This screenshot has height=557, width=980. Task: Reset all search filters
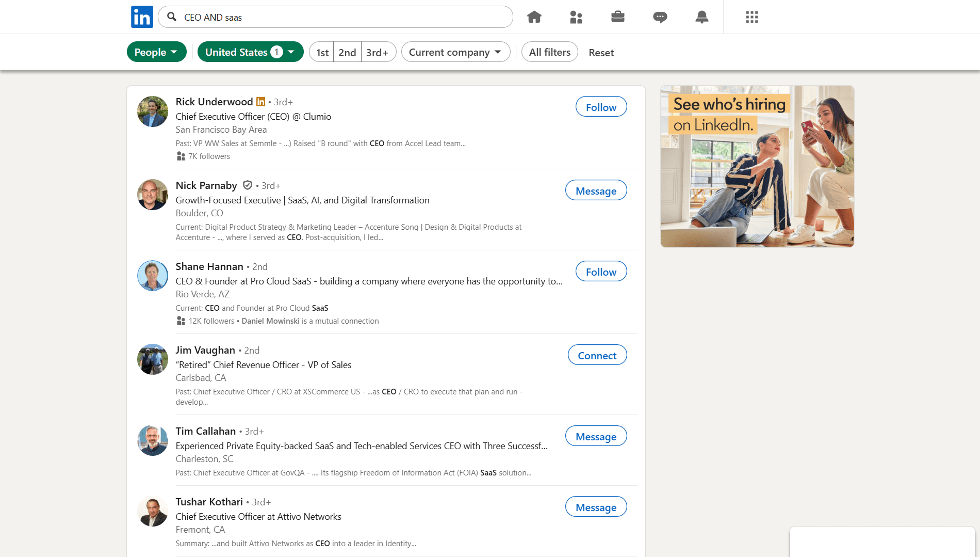pos(601,52)
